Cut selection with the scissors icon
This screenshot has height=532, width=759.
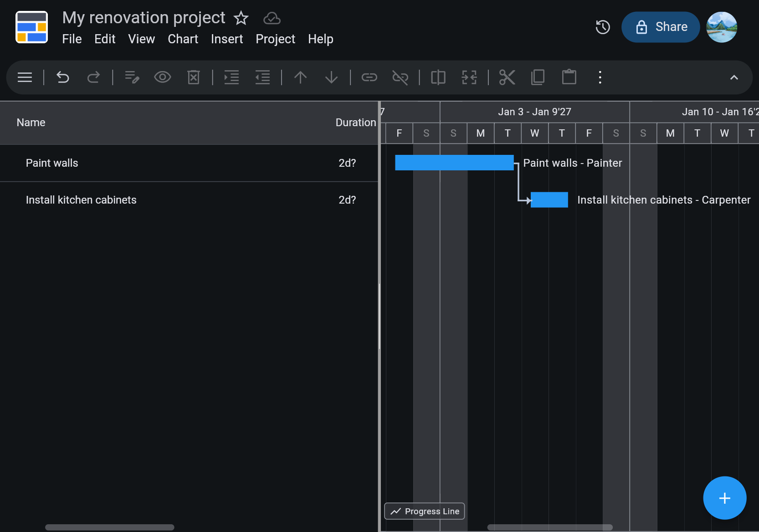[507, 77]
